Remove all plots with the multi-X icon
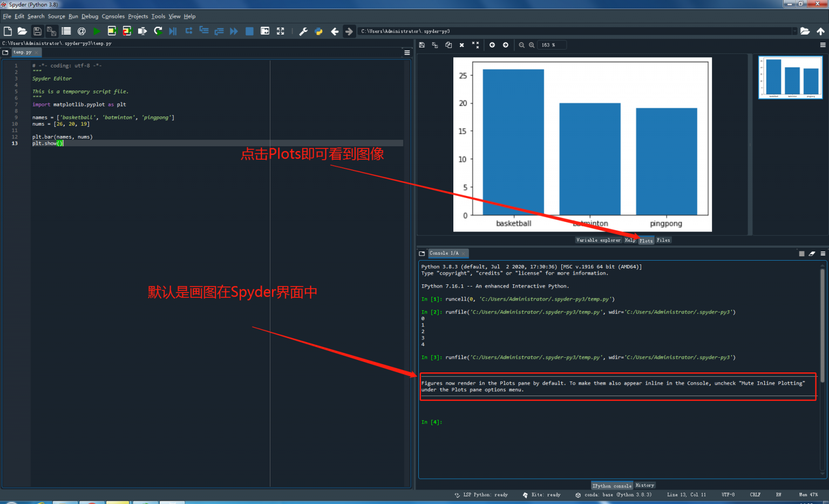 point(475,45)
